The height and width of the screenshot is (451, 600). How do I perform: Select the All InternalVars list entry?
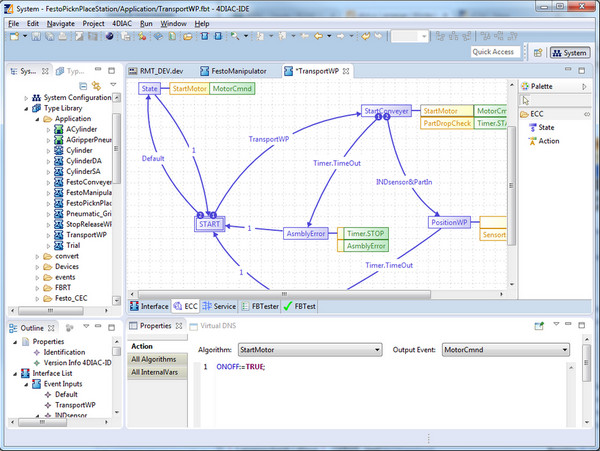(154, 372)
